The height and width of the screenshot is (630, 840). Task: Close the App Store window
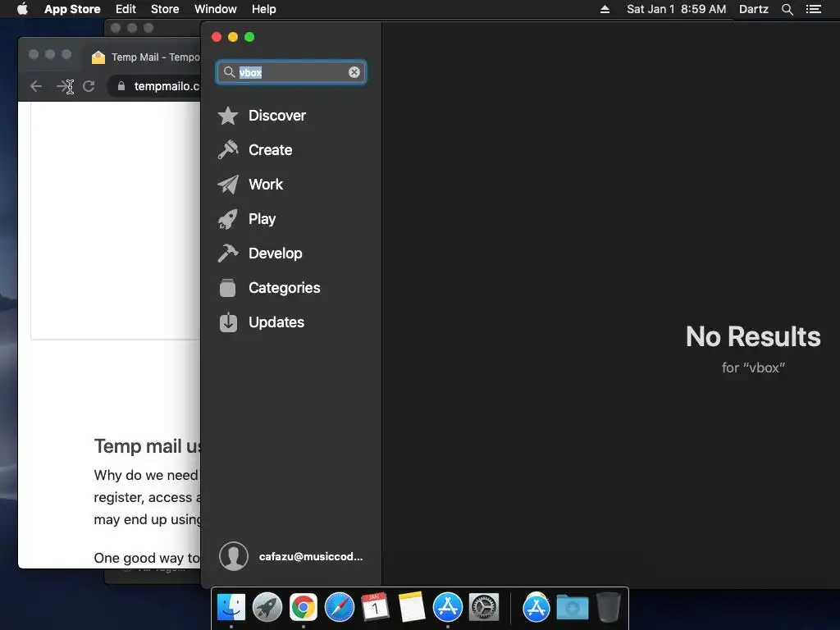coord(217,37)
